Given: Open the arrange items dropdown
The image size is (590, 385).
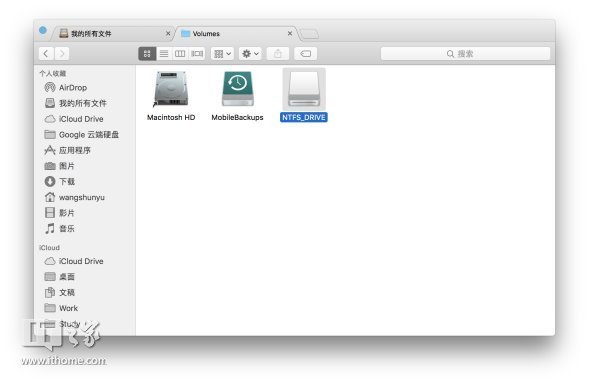Looking at the screenshot, I should point(222,54).
